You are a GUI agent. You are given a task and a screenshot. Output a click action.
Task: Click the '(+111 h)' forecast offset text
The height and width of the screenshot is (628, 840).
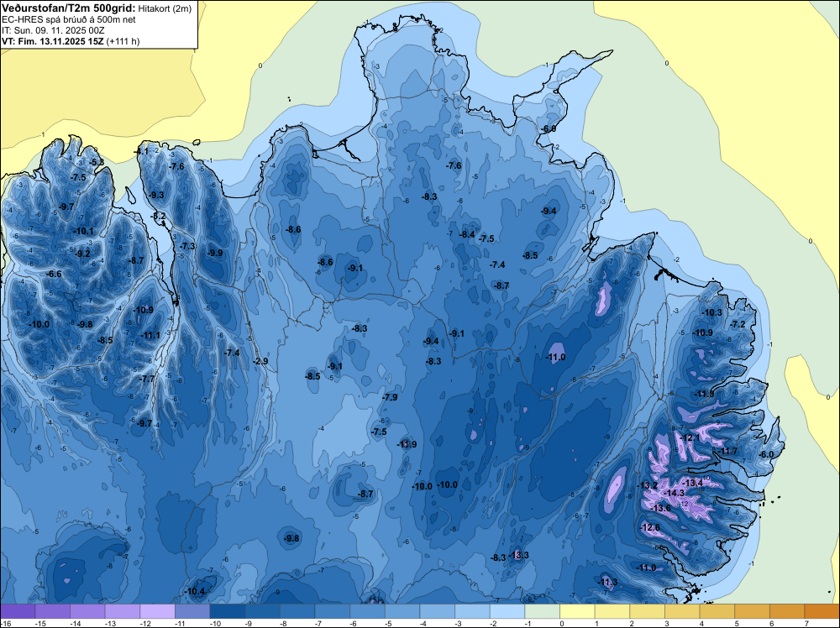[123, 41]
